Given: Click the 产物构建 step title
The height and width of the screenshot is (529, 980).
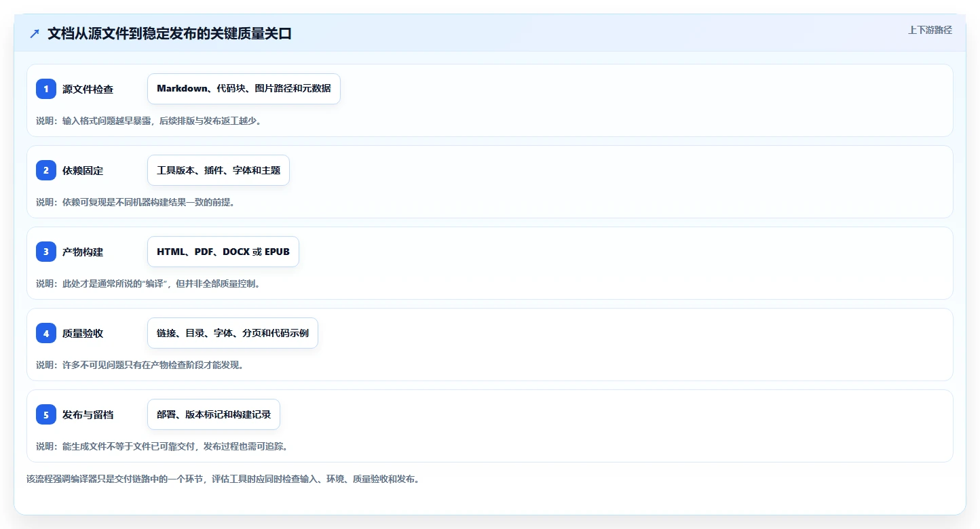Looking at the screenshot, I should pyautogui.click(x=83, y=252).
